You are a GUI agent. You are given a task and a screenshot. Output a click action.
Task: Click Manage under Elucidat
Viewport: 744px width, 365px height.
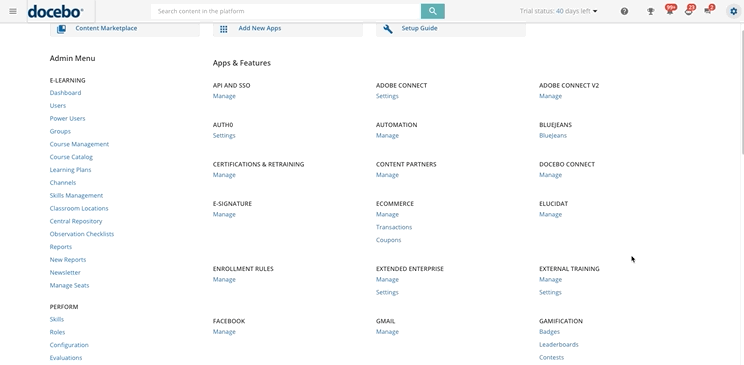[x=550, y=214]
